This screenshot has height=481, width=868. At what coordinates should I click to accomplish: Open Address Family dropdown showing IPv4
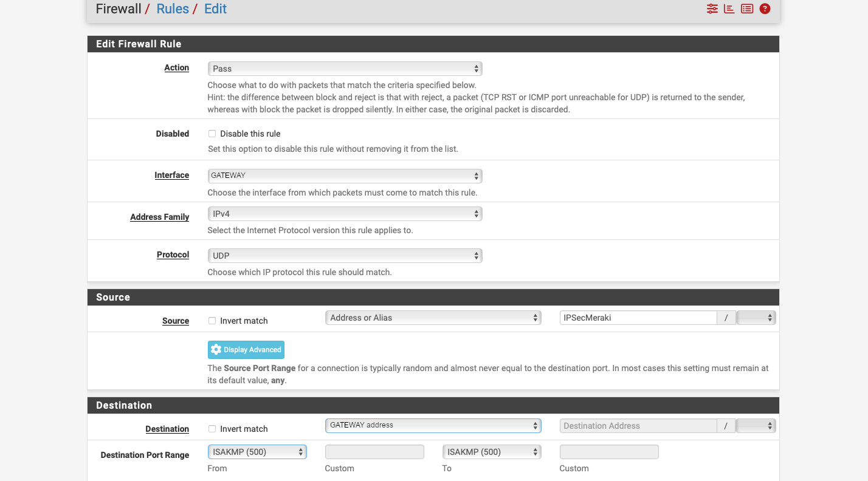click(x=345, y=214)
